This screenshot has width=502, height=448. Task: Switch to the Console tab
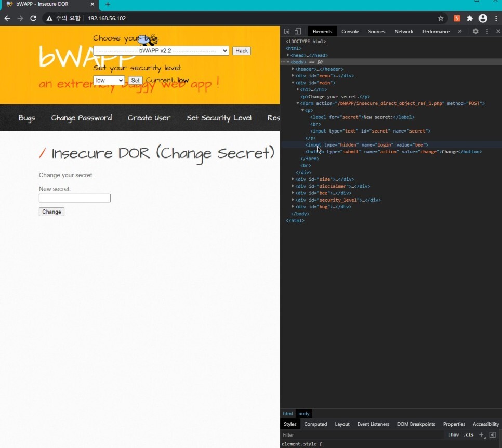point(350,31)
